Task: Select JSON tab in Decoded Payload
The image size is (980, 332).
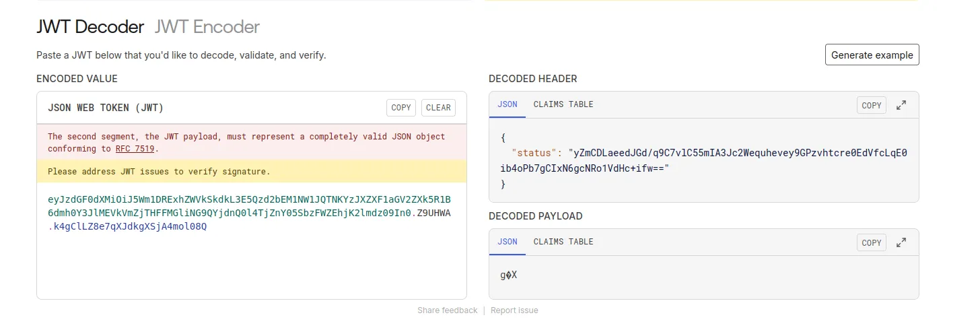Action: [x=507, y=242]
